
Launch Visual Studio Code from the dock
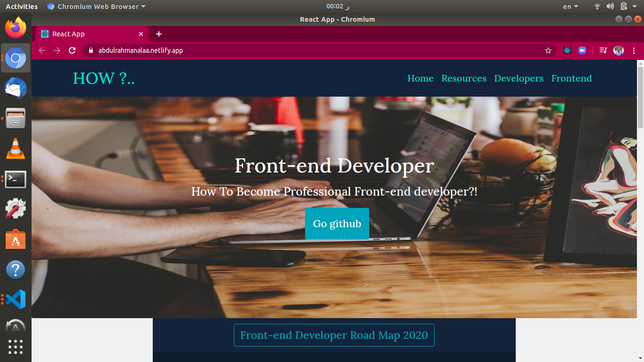[16, 299]
